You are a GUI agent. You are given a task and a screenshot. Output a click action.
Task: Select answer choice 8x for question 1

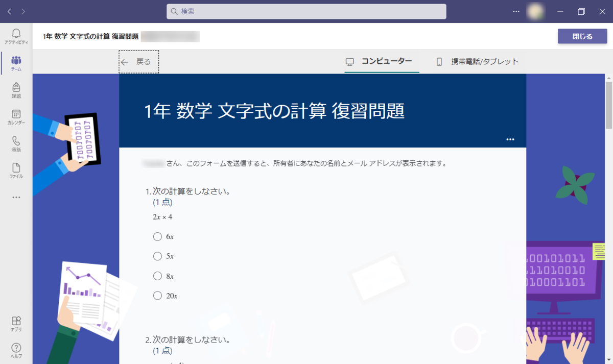point(157,276)
